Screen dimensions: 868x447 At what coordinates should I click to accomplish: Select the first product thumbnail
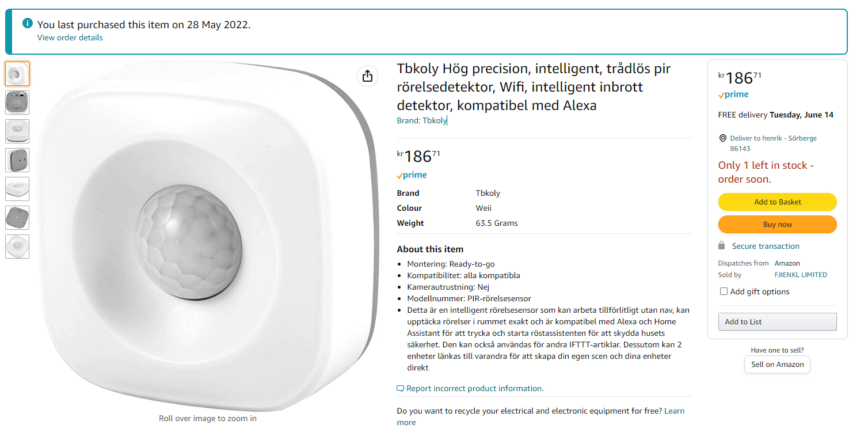(x=17, y=74)
